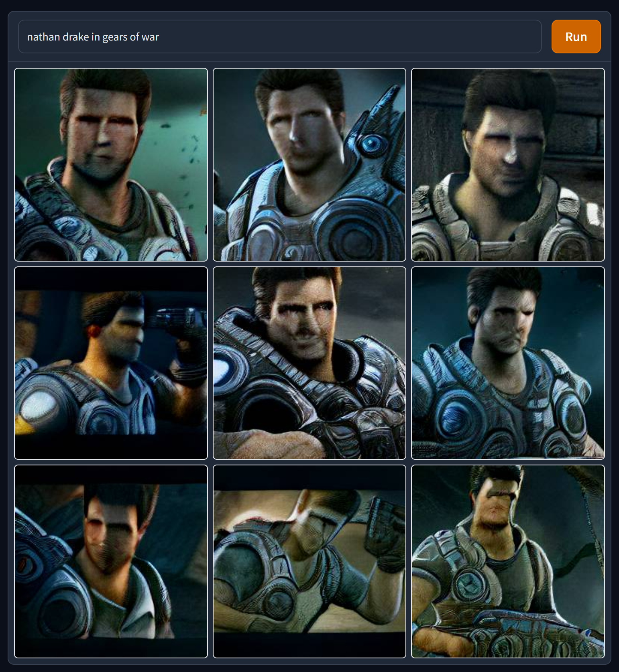Screen dimensions: 619x672
Task: Select the middle-left image holding a gun
Action: coord(111,363)
